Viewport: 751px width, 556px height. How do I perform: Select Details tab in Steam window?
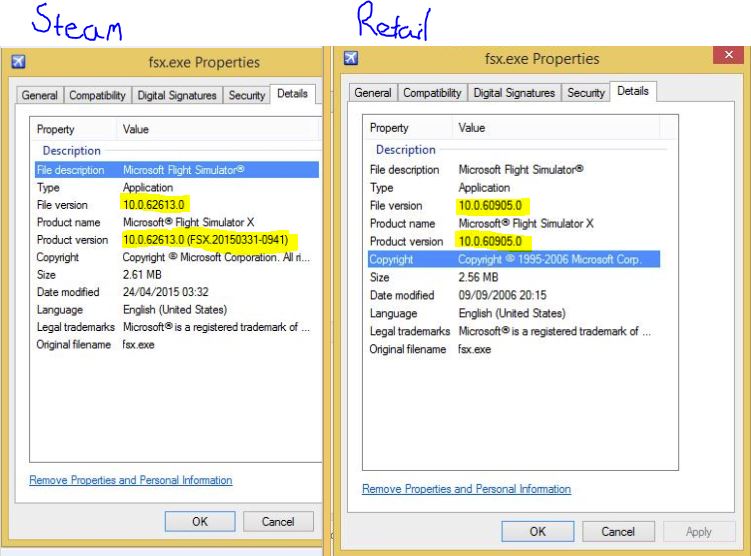(293, 93)
